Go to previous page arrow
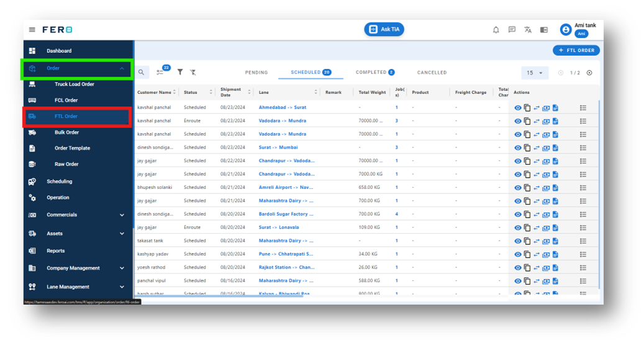 pos(561,73)
